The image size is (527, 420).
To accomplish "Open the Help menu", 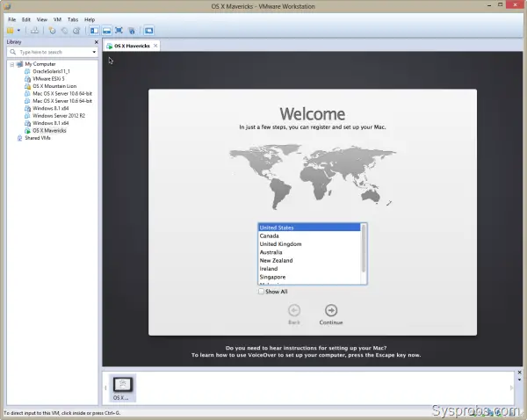I will point(90,19).
